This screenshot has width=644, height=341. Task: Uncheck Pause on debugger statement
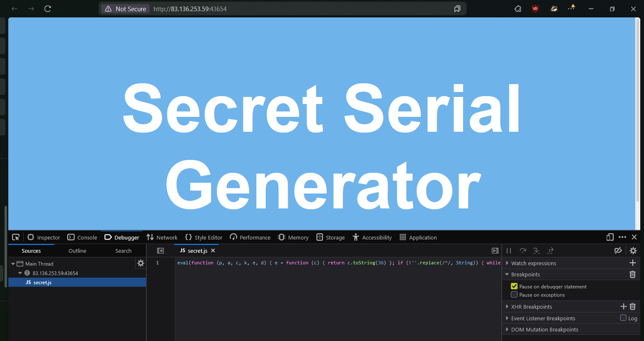click(514, 286)
